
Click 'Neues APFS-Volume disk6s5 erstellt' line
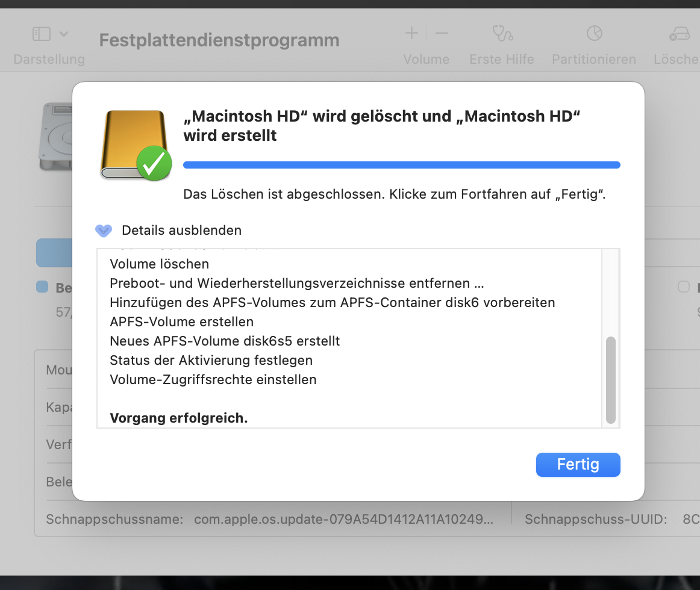tap(225, 341)
